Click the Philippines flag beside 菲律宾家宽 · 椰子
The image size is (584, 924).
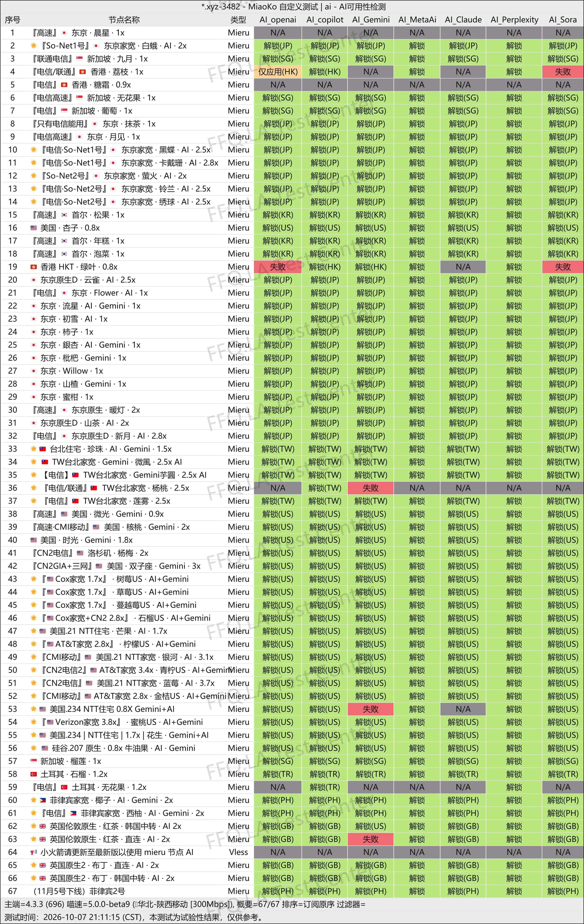[43, 800]
